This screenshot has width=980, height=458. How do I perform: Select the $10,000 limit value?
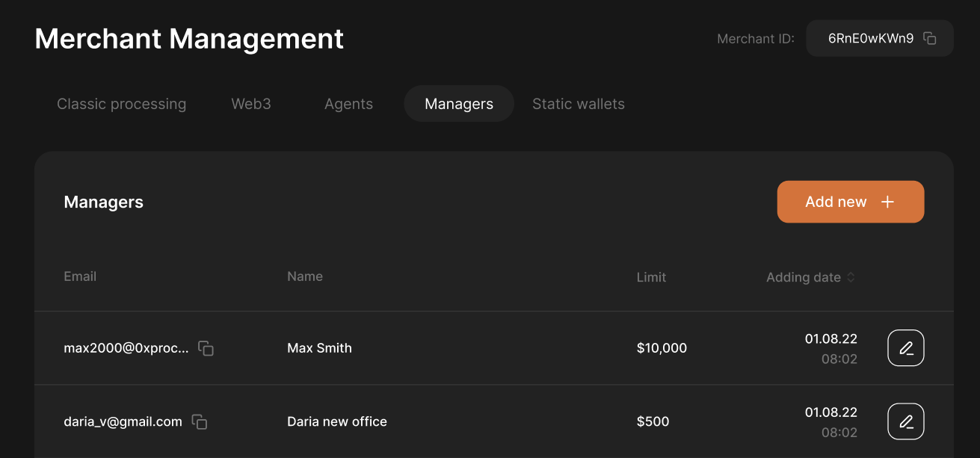point(662,348)
